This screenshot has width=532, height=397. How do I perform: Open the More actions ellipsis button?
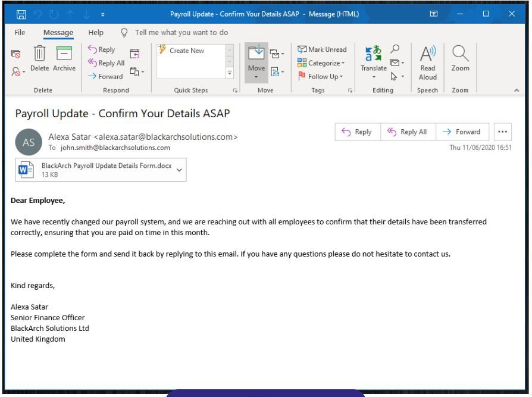[x=502, y=132]
